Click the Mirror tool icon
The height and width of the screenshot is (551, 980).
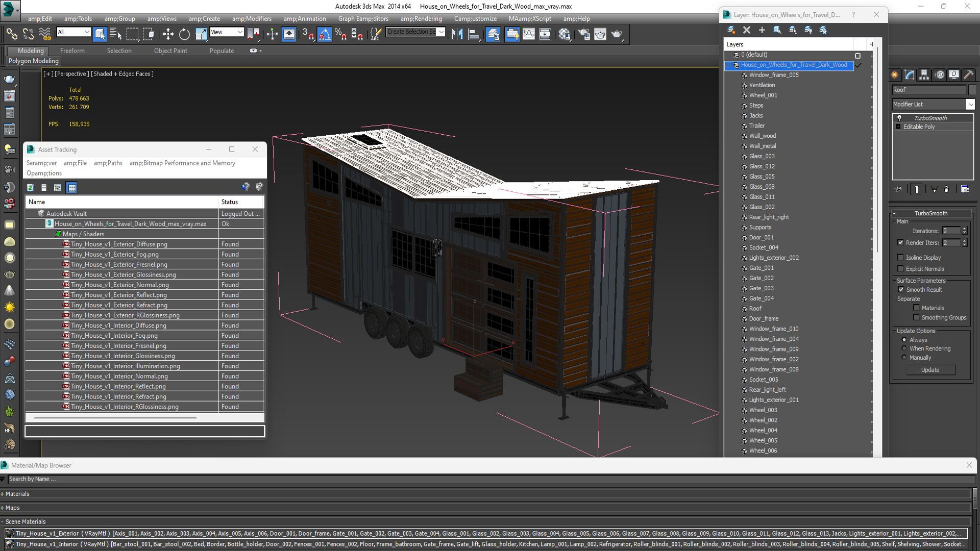[457, 34]
